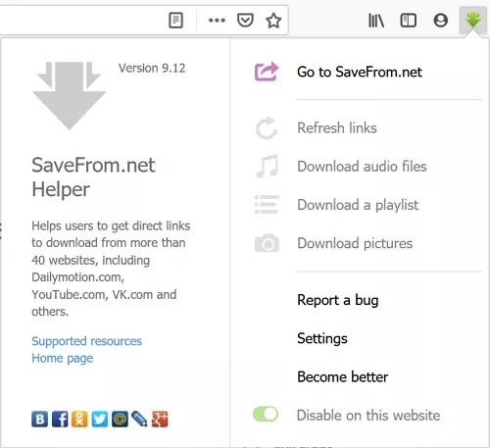Choose Download pictures entry
This screenshot has height=448, width=490.
point(355,243)
